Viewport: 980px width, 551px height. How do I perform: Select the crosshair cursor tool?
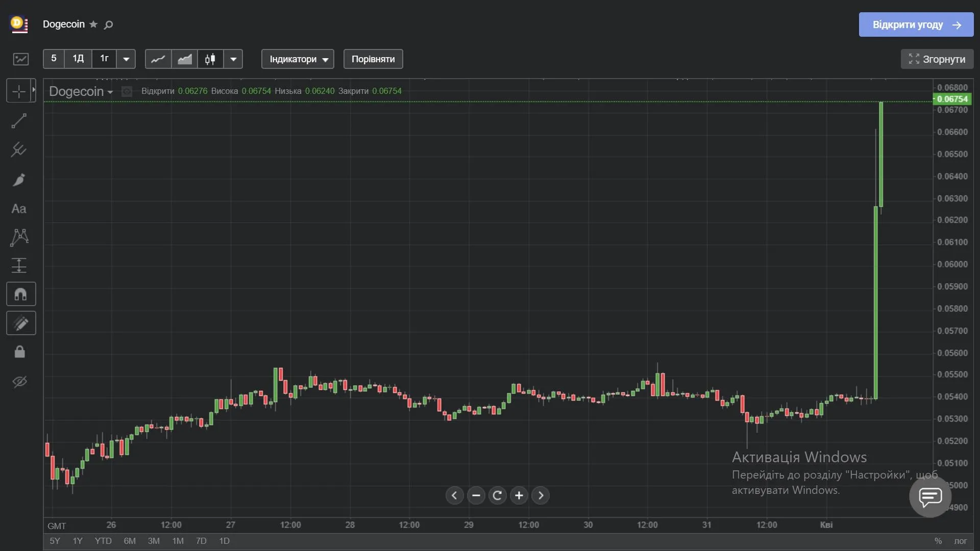click(19, 91)
